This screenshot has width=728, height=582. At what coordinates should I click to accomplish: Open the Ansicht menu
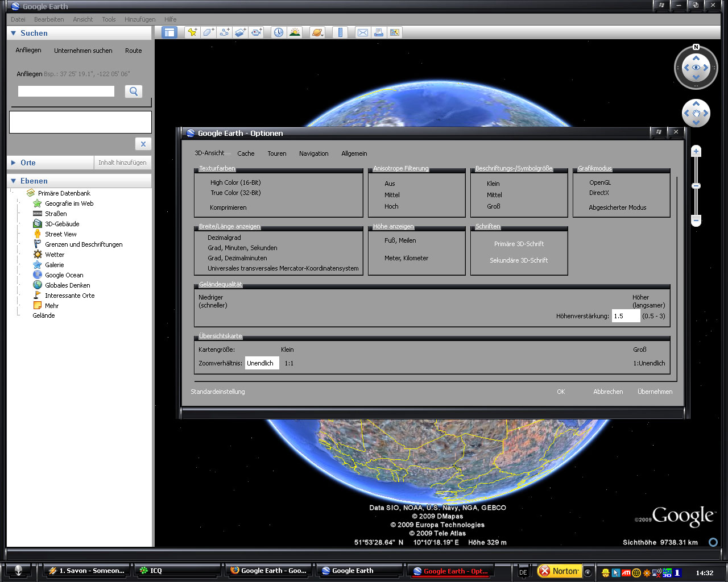pos(82,19)
